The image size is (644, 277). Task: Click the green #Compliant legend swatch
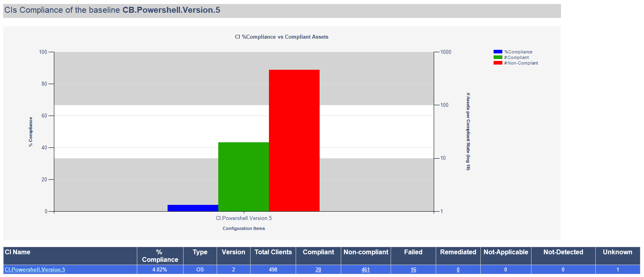click(x=498, y=57)
